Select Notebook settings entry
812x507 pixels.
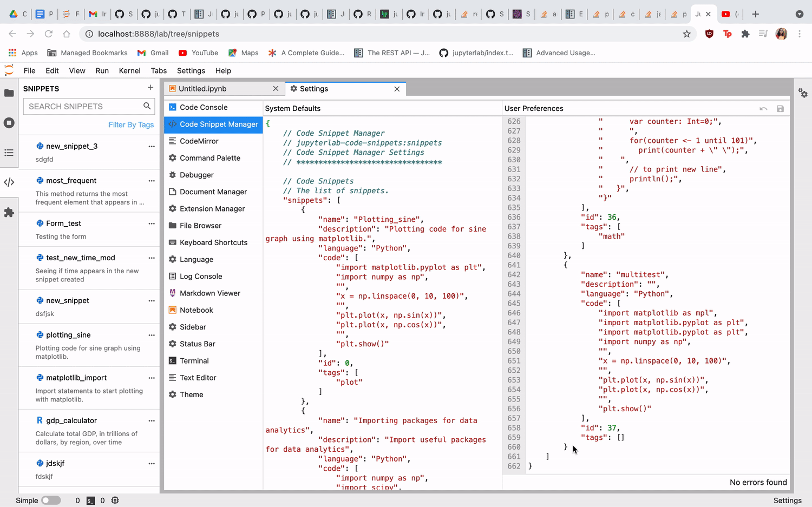213,310
